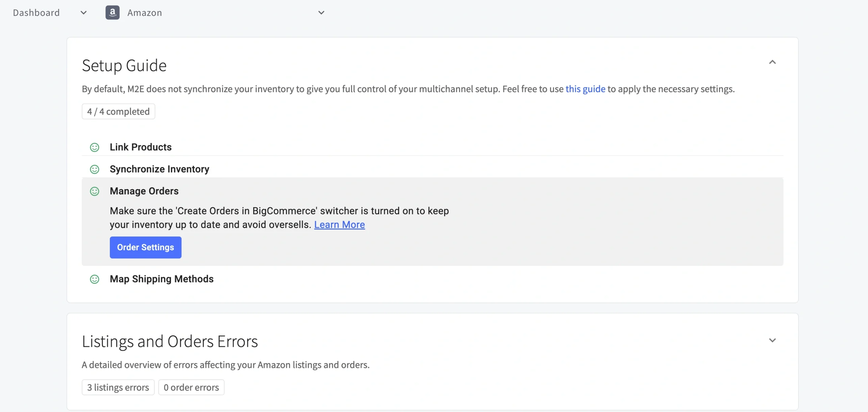Screen dimensions: 868x412
Task: Open the Amazon channel selector dropdown
Action: (x=321, y=13)
